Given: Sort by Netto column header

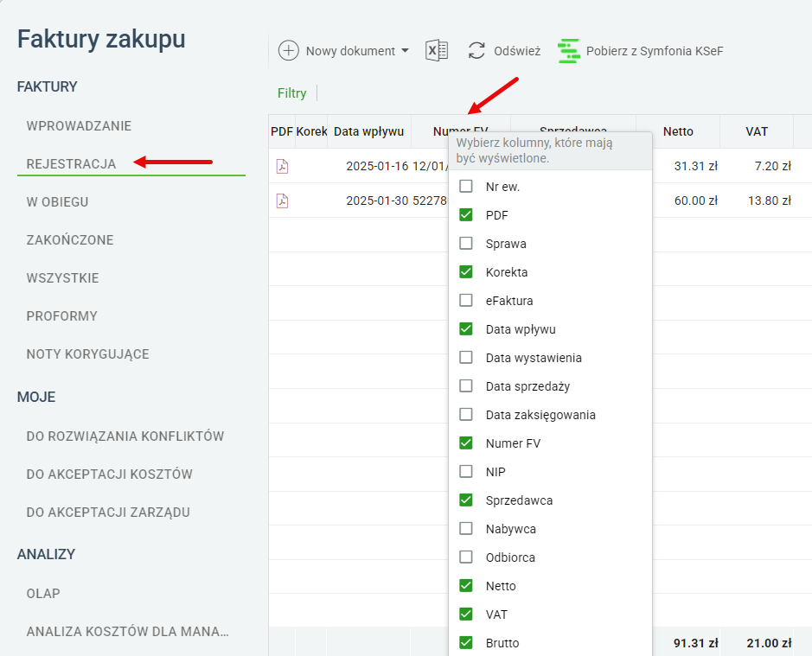Looking at the screenshot, I should tap(678, 131).
